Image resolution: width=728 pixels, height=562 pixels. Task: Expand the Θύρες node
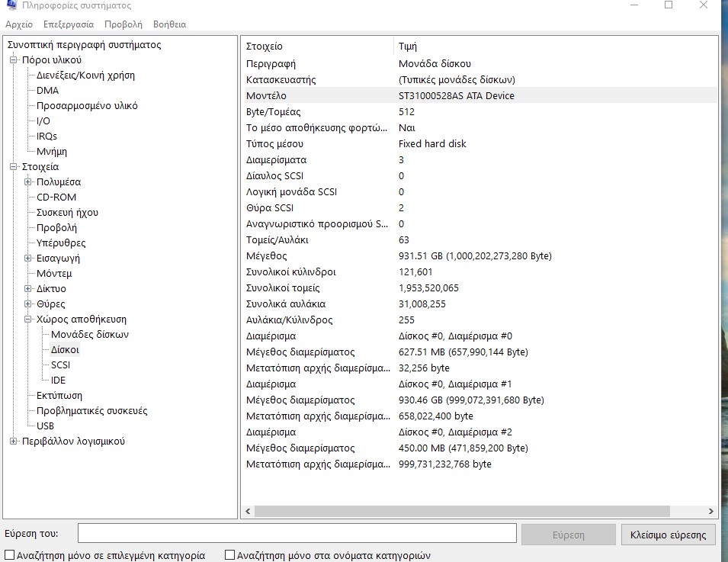point(28,304)
